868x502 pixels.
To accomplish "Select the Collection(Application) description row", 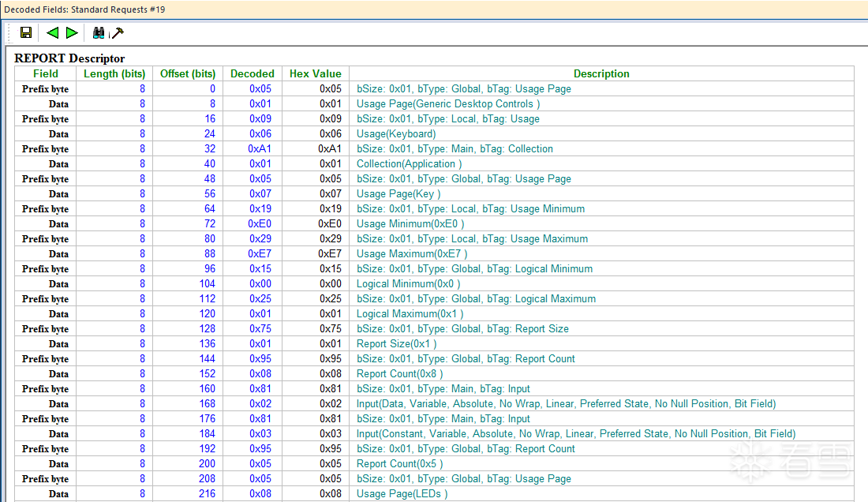I will click(409, 164).
